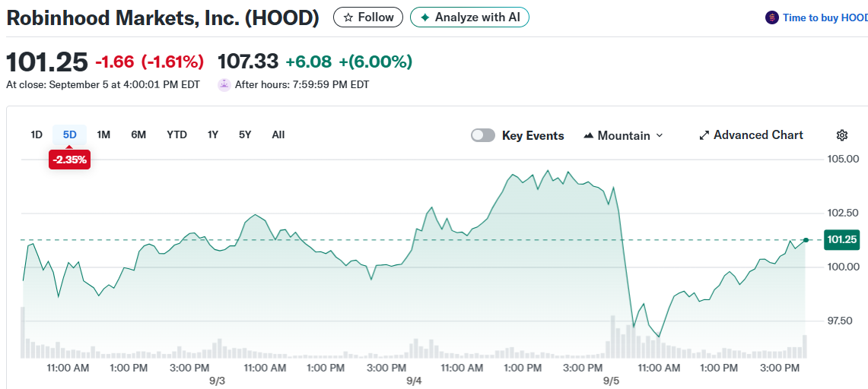Click the 9/3 date label
This screenshot has width=868, height=389.
(x=218, y=381)
